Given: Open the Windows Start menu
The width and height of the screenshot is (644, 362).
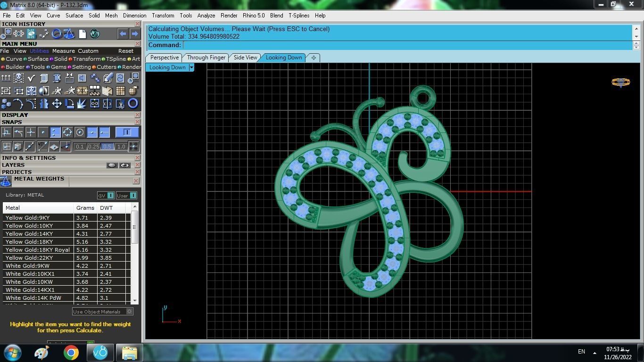Looking at the screenshot, I should pos(12,353).
